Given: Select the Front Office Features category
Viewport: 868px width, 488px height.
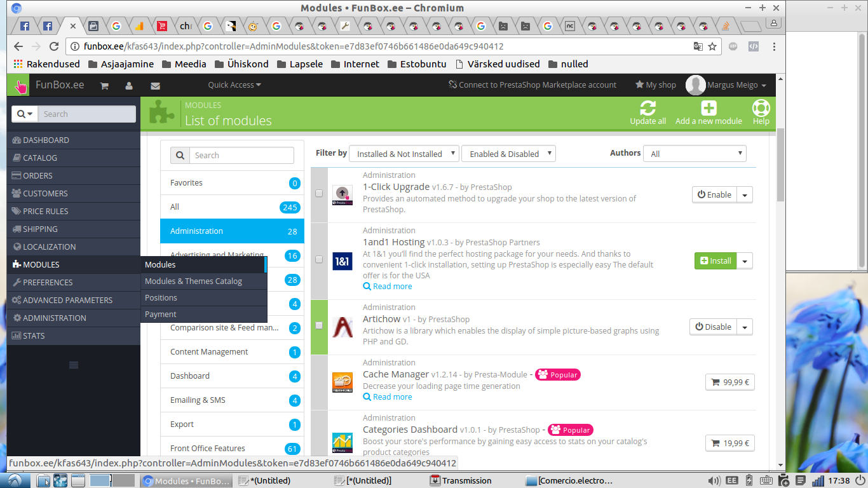Looking at the screenshot, I should click(x=232, y=448).
